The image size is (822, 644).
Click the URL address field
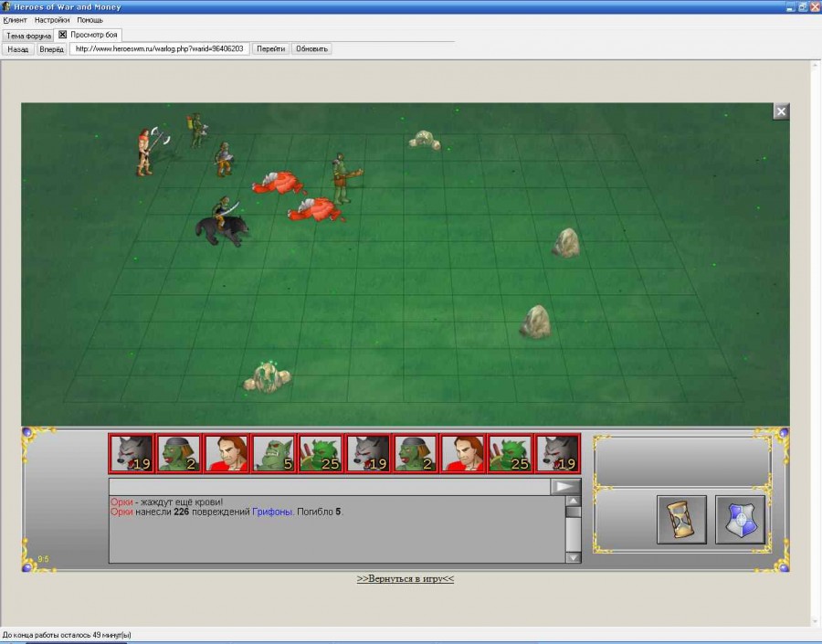coord(159,48)
